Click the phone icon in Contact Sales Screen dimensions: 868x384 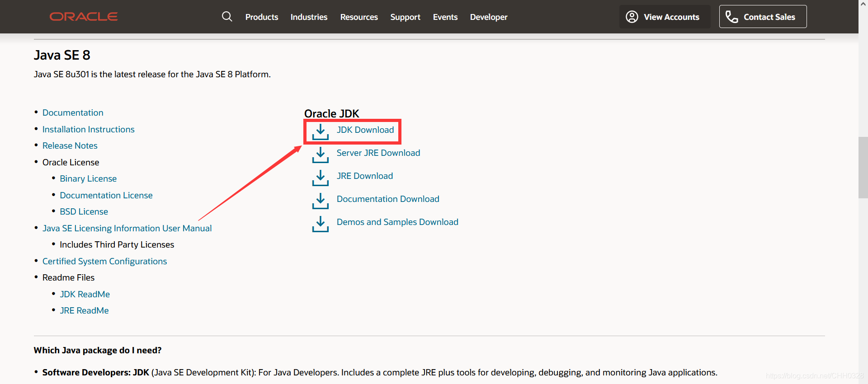click(731, 17)
